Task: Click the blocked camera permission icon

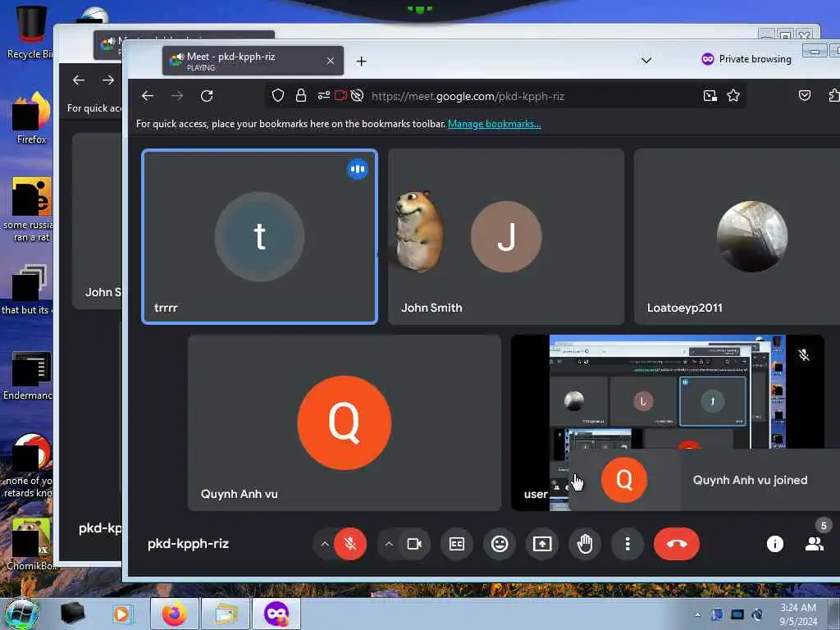Action: 340,95
